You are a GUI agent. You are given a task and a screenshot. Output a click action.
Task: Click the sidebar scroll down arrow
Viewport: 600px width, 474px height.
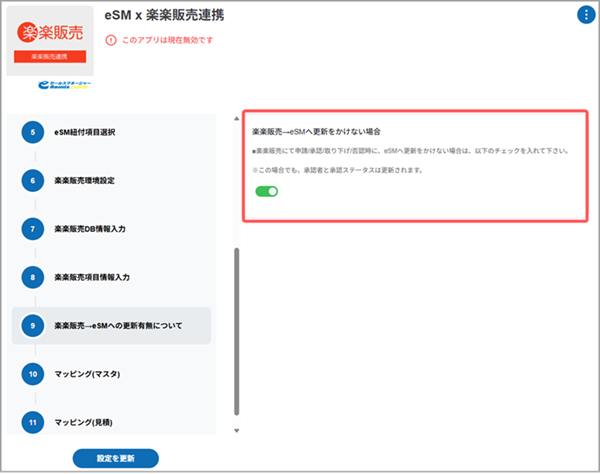[236, 431]
